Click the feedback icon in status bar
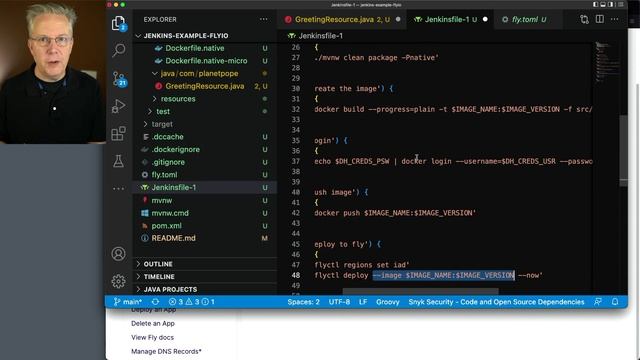This screenshot has height=360, width=640. click(x=598, y=302)
